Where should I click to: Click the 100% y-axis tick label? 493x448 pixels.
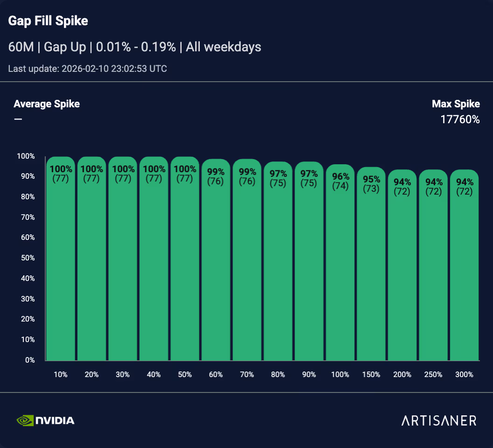point(26,156)
